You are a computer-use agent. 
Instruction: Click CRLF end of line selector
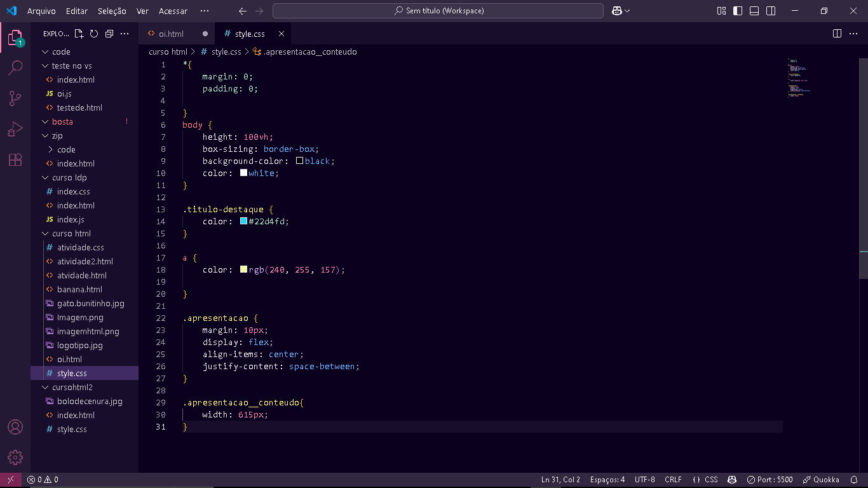tap(673, 480)
